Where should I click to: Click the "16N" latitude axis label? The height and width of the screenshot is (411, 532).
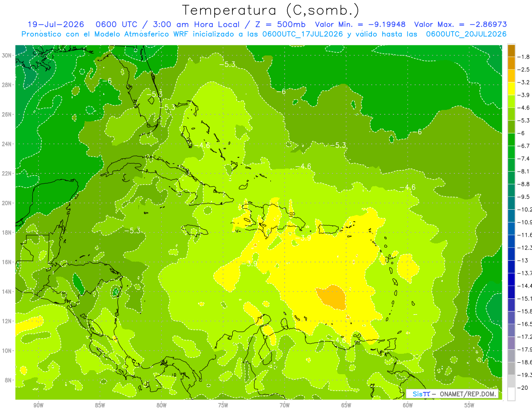click(x=7, y=262)
